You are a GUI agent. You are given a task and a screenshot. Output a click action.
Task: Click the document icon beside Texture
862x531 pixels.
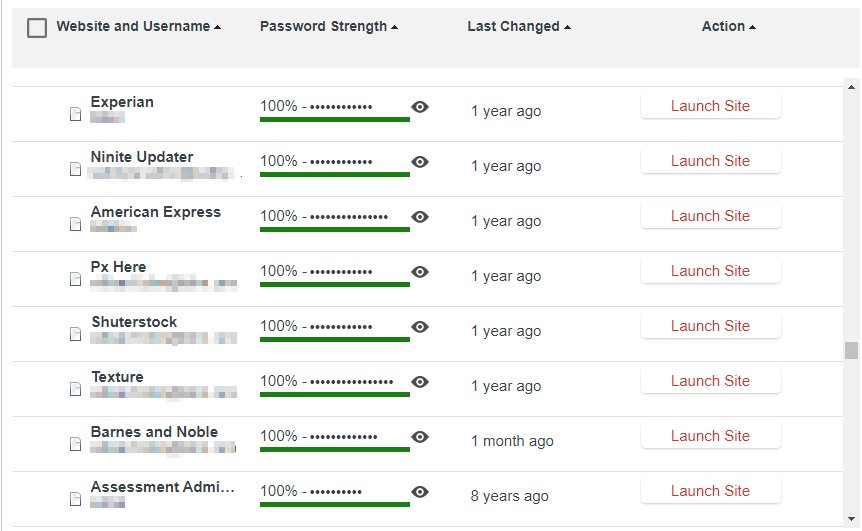click(75, 389)
